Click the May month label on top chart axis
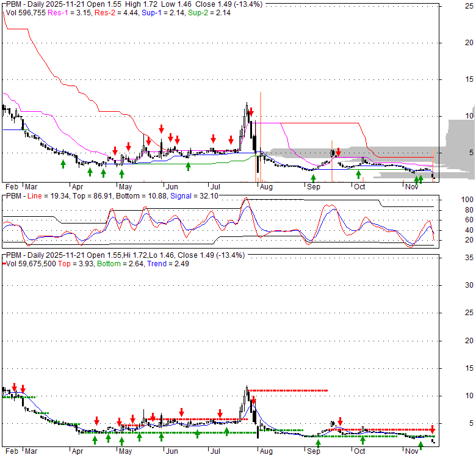The height and width of the screenshot is (455, 476). coord(125,187)
